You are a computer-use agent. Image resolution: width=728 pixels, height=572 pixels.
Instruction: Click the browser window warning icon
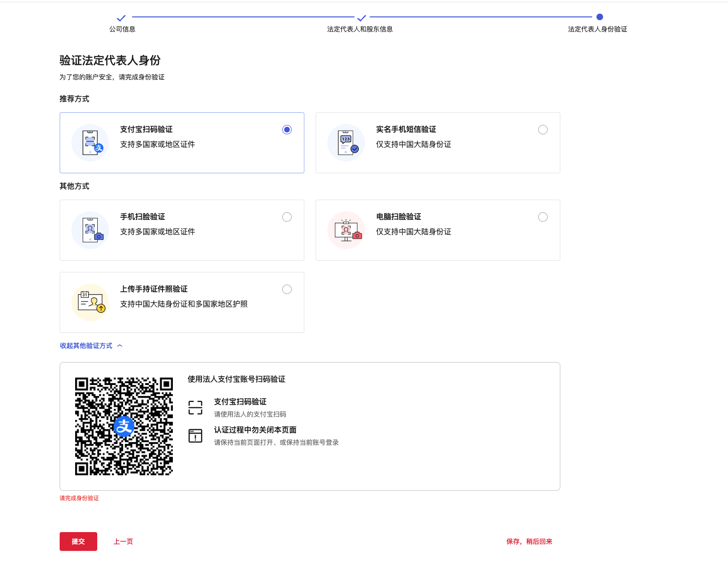tap(195, 436)
